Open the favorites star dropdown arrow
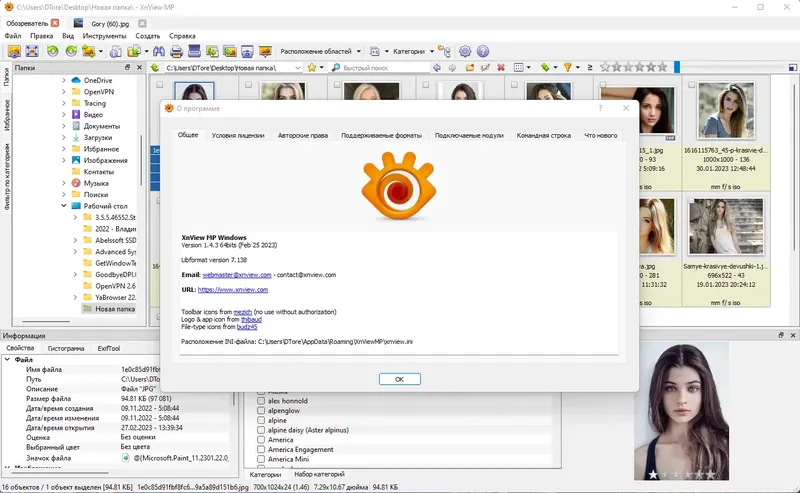Viewport: 800px width, 493px height. pos(321,67)
